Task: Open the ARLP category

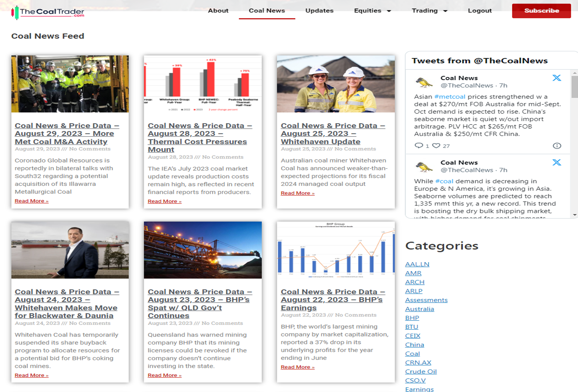Action: [x=414, y=291]
